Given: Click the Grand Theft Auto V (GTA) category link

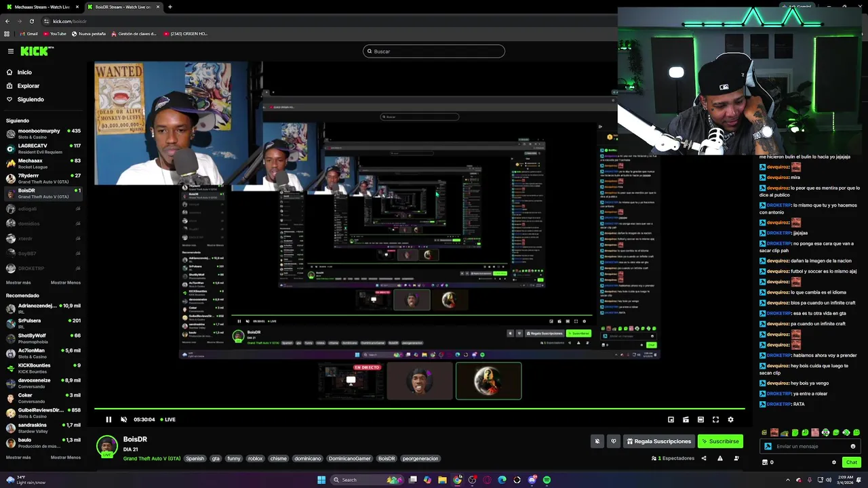Looking at the screenshot, I should 152,459.
